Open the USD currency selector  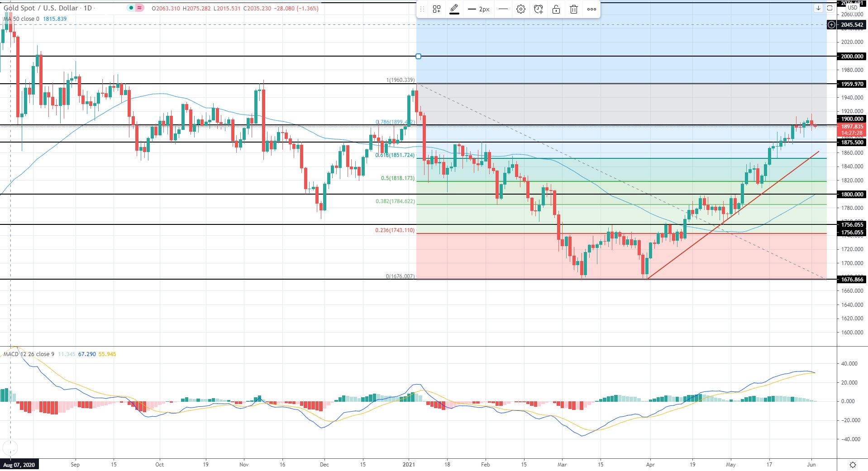pyautogui.click(x=852, y=8)
